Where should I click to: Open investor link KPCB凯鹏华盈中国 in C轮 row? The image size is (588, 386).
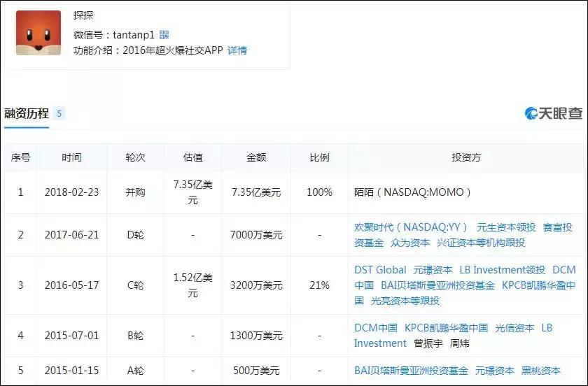point(465,293)
